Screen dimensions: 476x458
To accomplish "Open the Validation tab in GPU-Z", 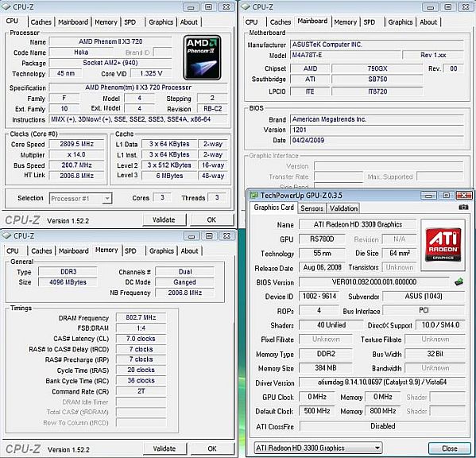I will tap(343, 208).
